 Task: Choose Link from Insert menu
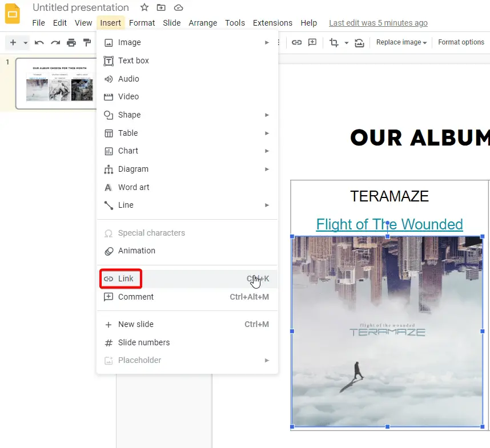coord(187,279)
